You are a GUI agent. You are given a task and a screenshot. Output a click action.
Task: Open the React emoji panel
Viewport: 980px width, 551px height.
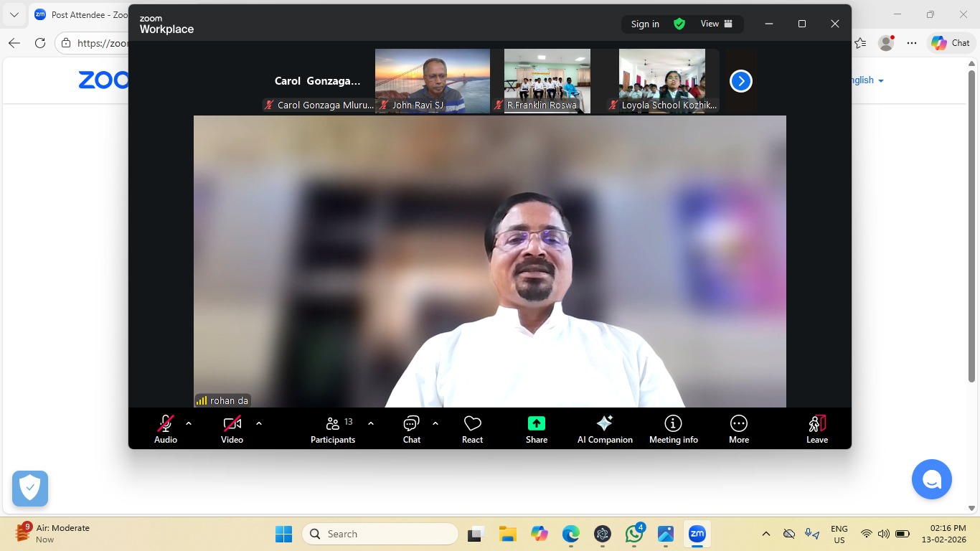[472, 429]
